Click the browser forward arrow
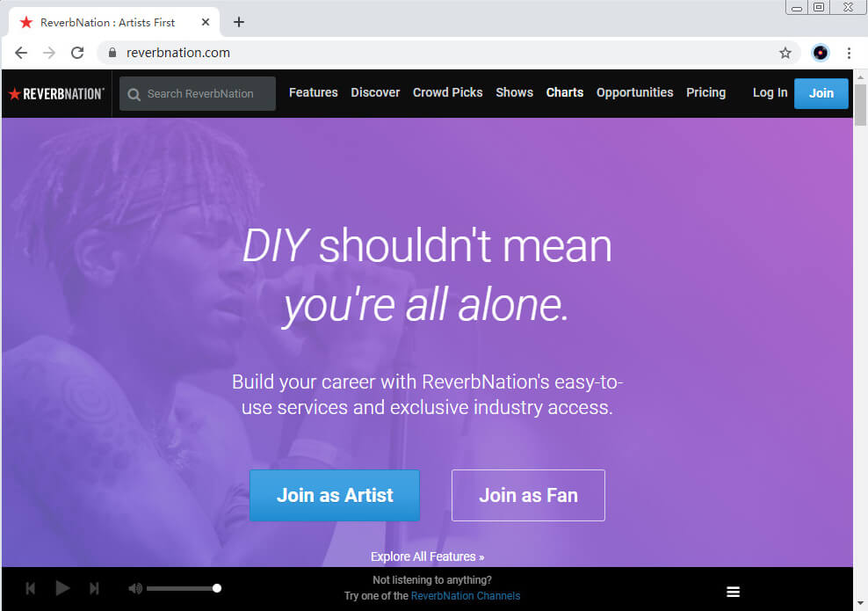The image size is (868, 611). [49, 53]
